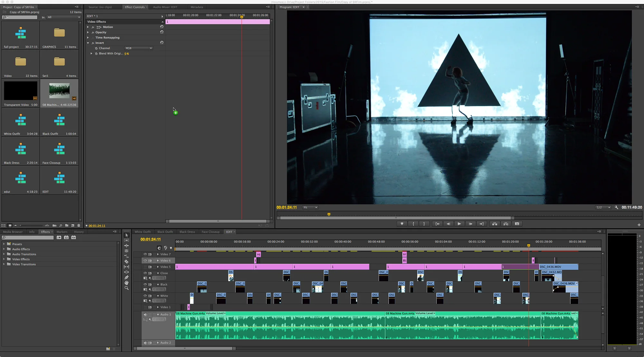Image resolution: width=644 pixels, height=357 pixels.
Task: Open the Fit zoom level dropdown
Action: pyautogui.click(x=310, y=208)
